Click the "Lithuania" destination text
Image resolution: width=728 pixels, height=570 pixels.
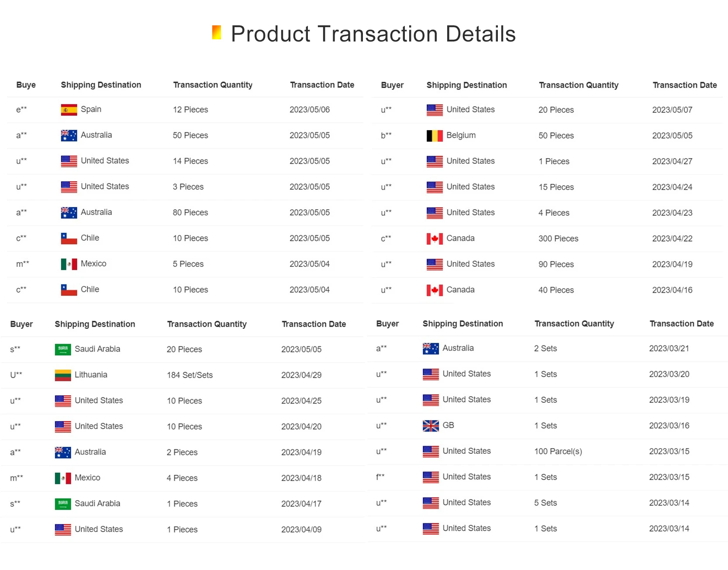(91, 375)
